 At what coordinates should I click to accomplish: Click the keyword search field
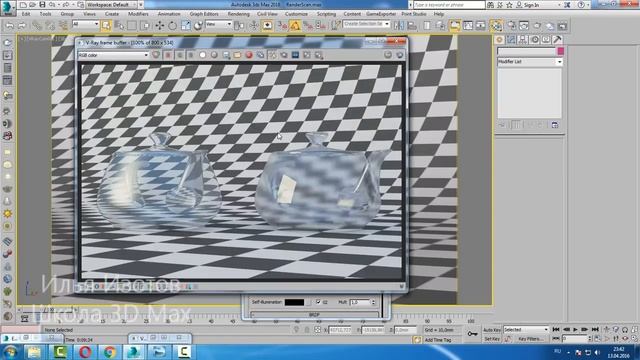coord(449,5)
